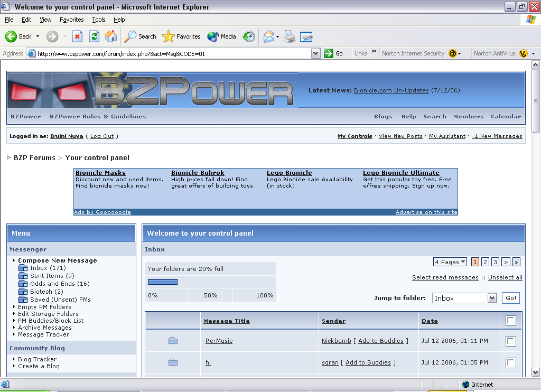Toggle the select-all checkbox in table header
The image size is (541, 392).
[x=510, y=321]
